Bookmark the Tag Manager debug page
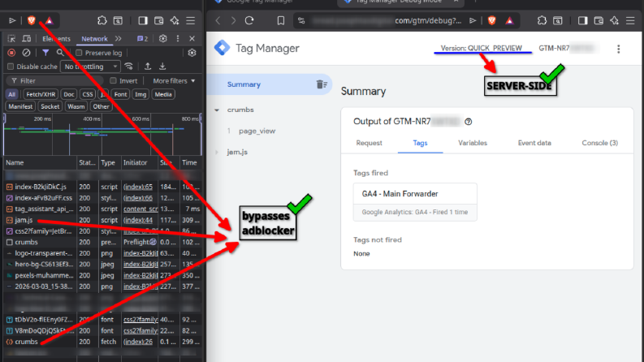This screenshot has width=644, height=362. click(280, 20)
